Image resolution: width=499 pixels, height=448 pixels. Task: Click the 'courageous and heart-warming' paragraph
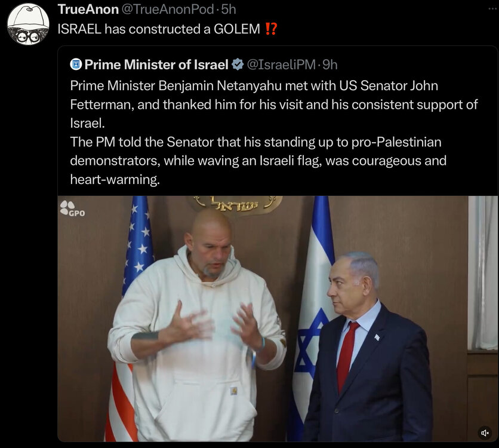click(x=258, y=161)
